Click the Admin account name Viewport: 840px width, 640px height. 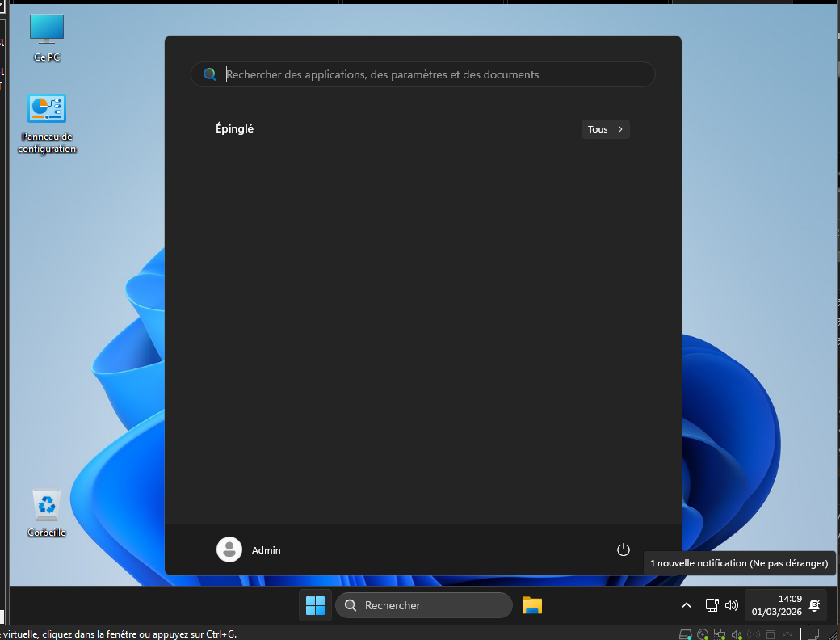(267, 550)
